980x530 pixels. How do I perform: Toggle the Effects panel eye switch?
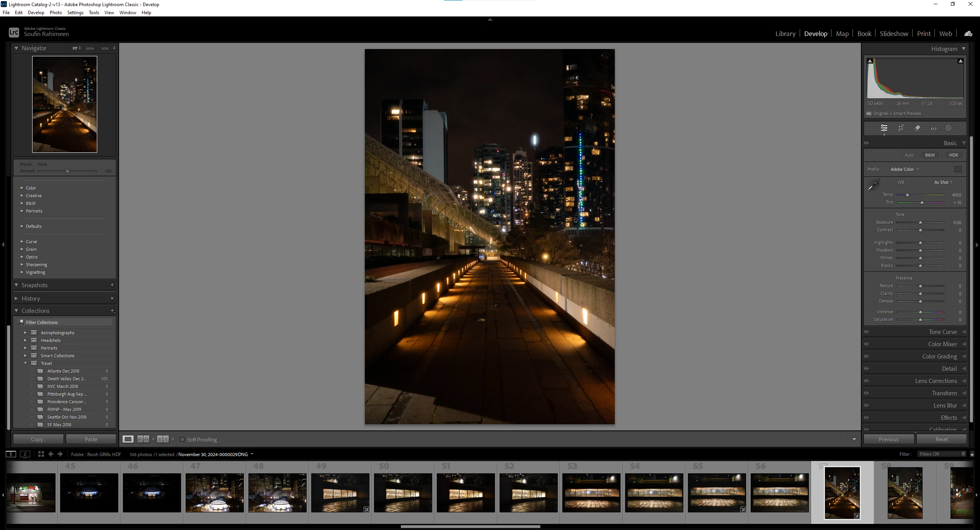866,418
